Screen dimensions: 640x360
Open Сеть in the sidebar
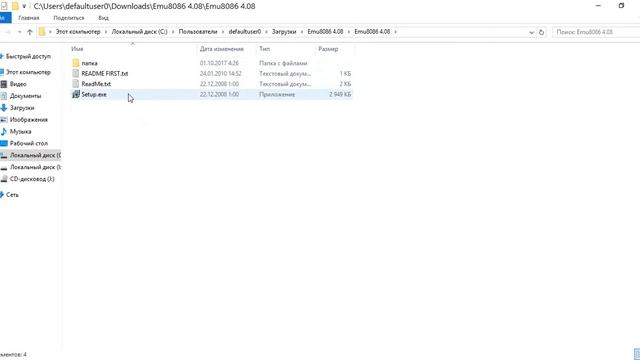pyautogui.click(x=12, y=195)
